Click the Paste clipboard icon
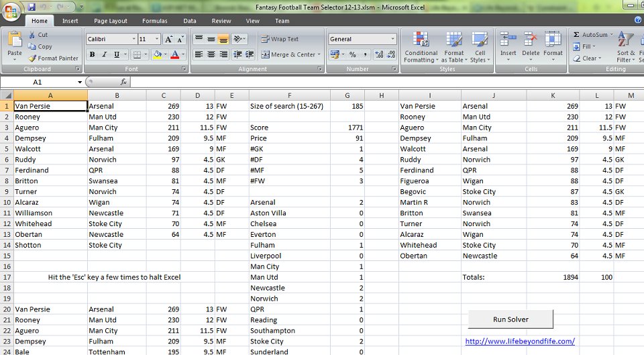Viewport: 644px width, 355px height. 15,40
